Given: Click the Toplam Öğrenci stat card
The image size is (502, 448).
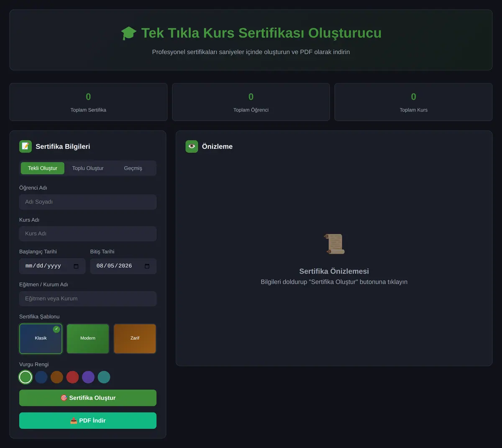Looking at the screenshot, I should click(251, 102).
